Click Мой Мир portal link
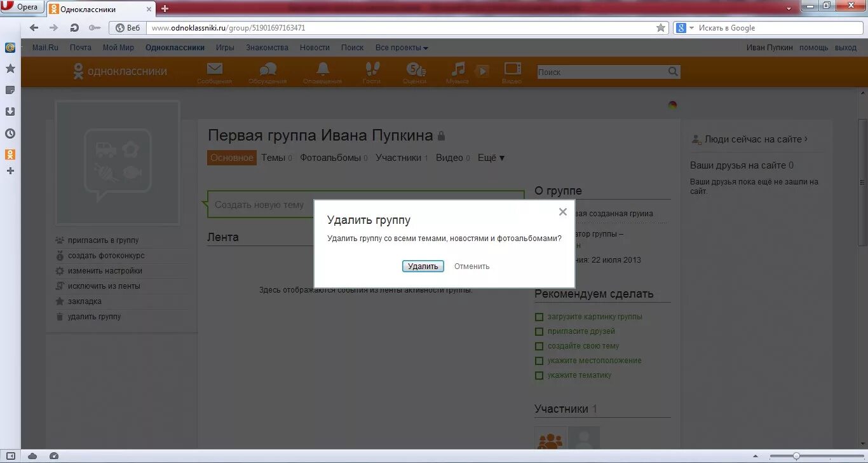 click(x=118, y=48)
